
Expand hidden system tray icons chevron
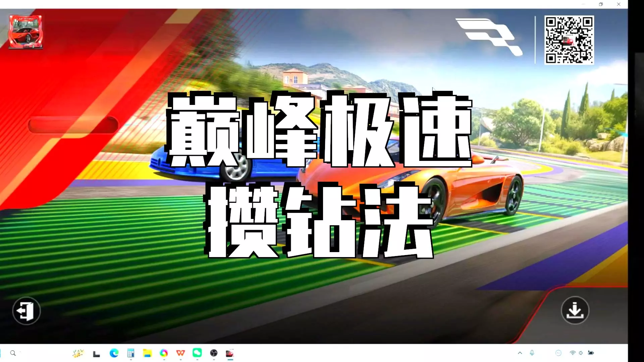[x=520, y=353]
